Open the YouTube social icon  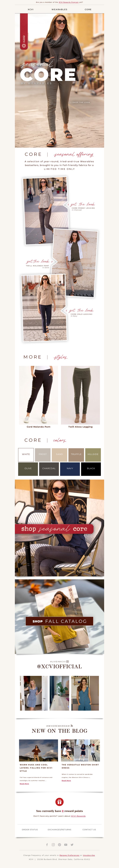pos(66,844)
